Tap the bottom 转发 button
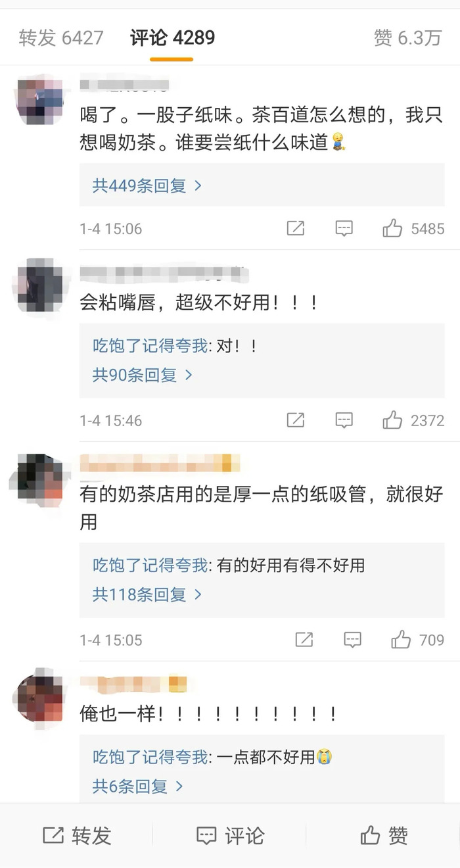 tap(77, 836)
